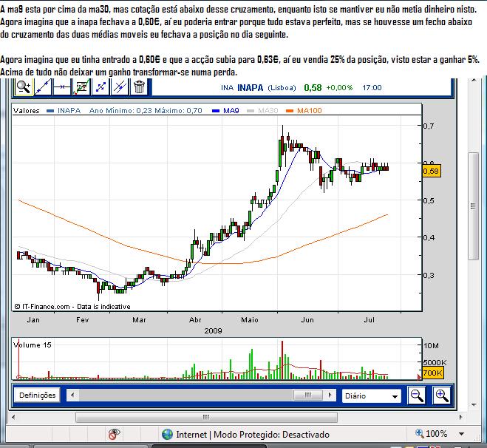Open the indicators chart icon
Screen dimensions: 487x448
click(81, 87)
